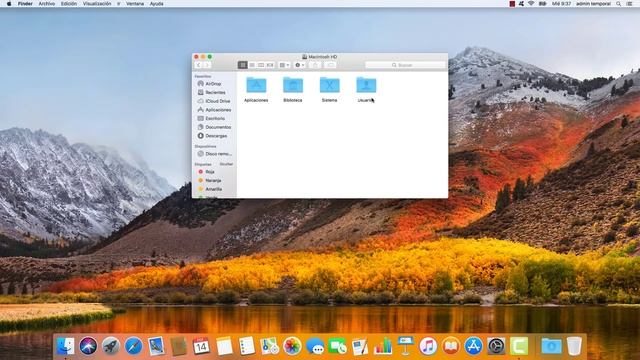The height and width of the screenshot is (360, 640).
Task: Open the Edición menu
Action: [x=69, y=4]
